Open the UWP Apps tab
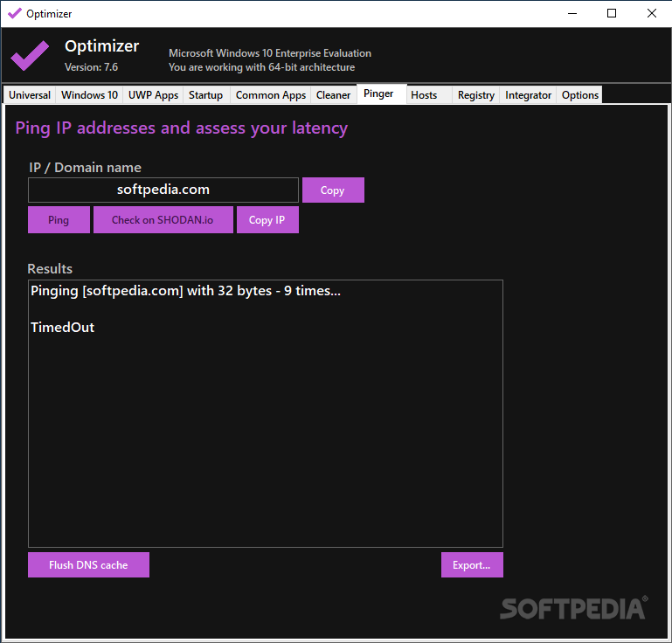 (x=153, y=95)
